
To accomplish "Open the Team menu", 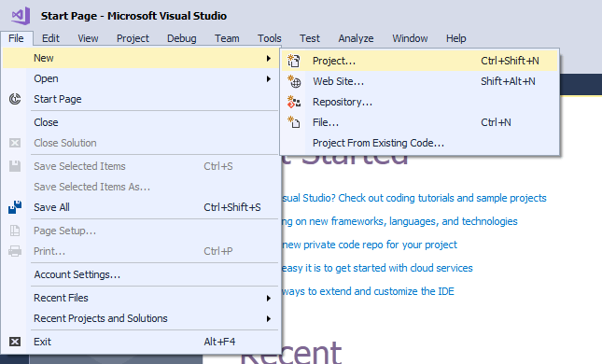I will [x=227, y=38].
